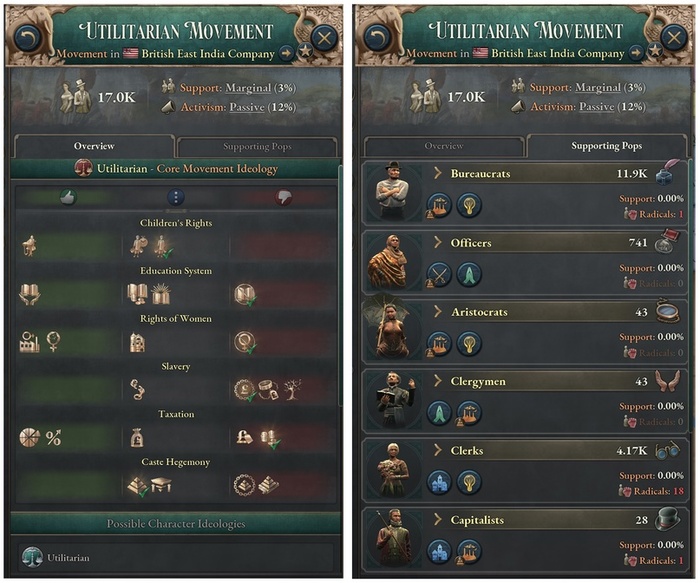Click the praying hands icon beside Clergymen

(x=667, y=381)
